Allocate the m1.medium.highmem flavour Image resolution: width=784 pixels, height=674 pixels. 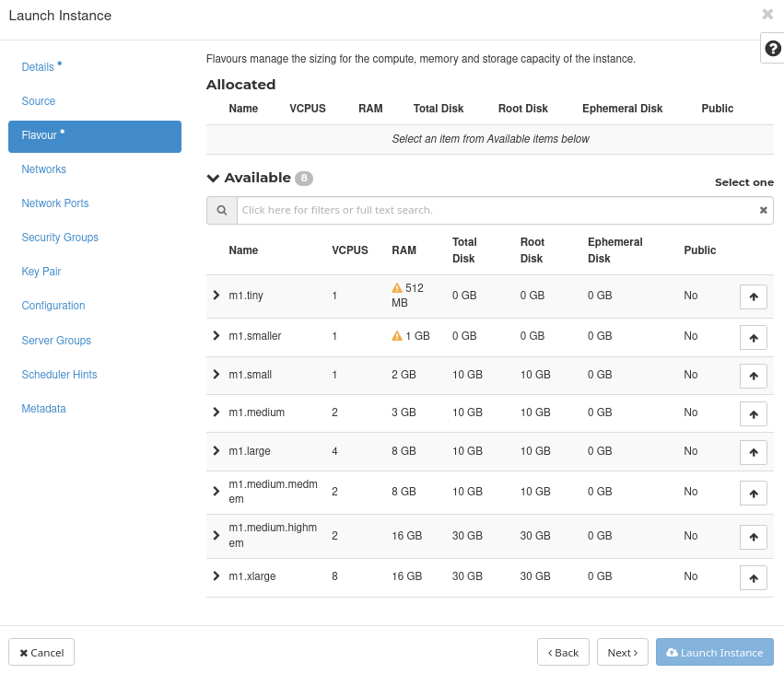tap(753, 537)
